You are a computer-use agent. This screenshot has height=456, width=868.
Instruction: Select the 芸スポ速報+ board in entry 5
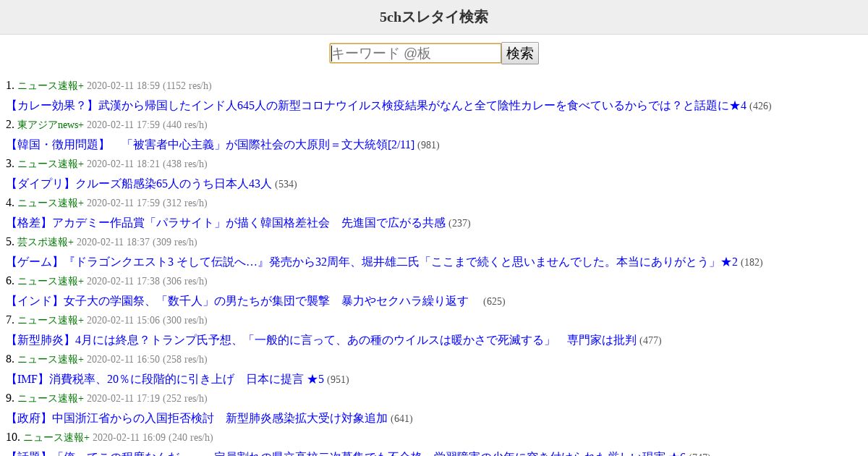coord(46,242)
